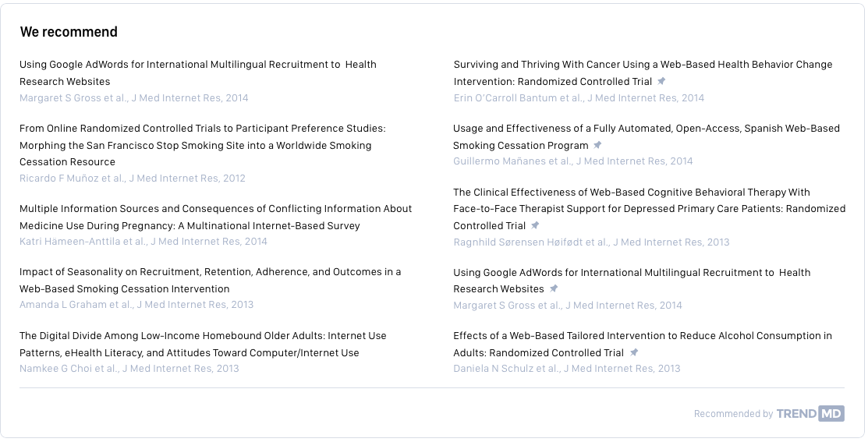Viewport: 868px width, 442px height.
Task: Click the pin icon beside Google AdWords article
Action: click(554, 288)
